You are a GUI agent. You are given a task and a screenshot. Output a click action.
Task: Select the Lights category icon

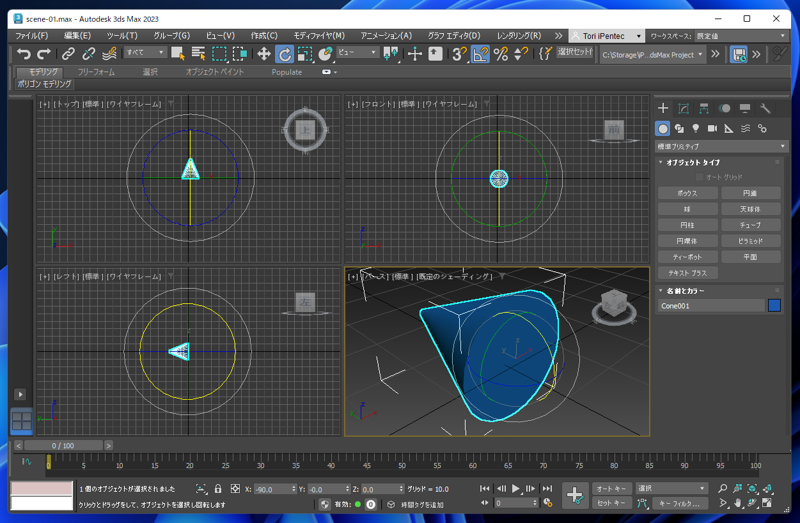point(695,129)
